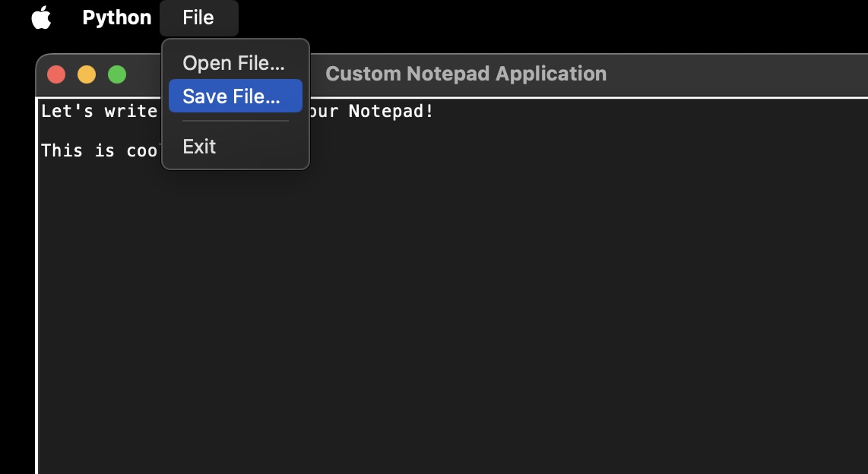
Task: Click the green zoom traffic light button
Action: 116,73
